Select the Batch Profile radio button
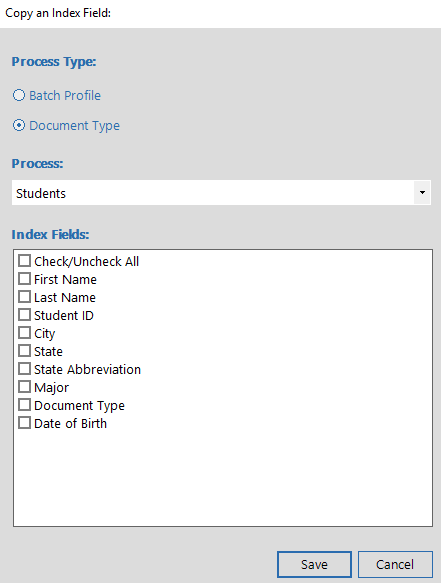The width and height of the screenshot is (441, 583). [x=19, y=95]
